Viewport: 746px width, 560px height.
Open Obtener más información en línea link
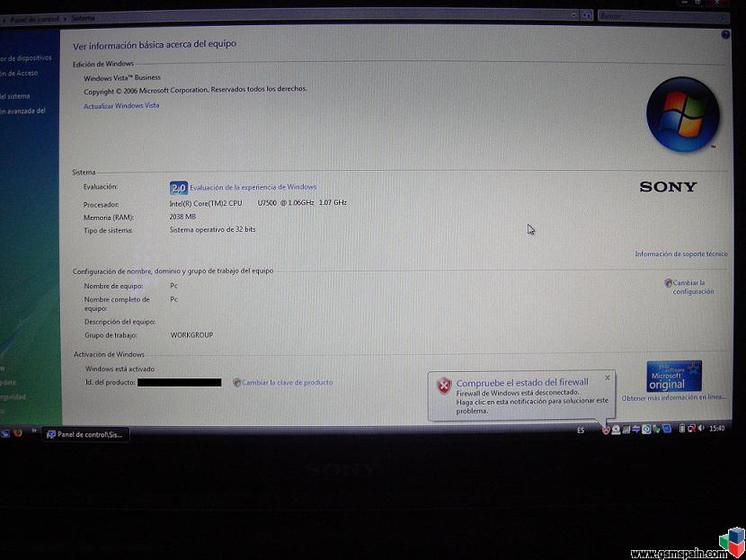coord(673,398)
